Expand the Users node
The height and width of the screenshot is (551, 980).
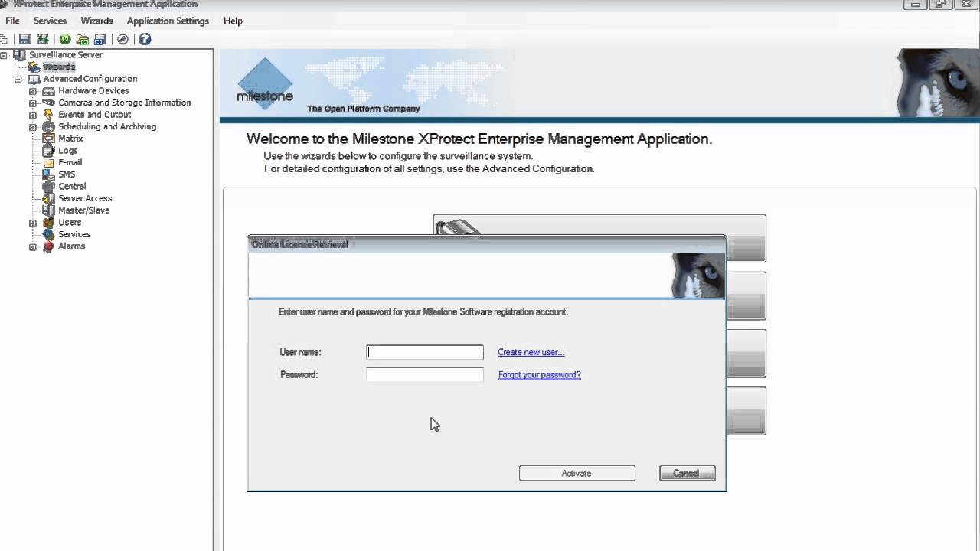pyautogui.click(x=33, y=223)
